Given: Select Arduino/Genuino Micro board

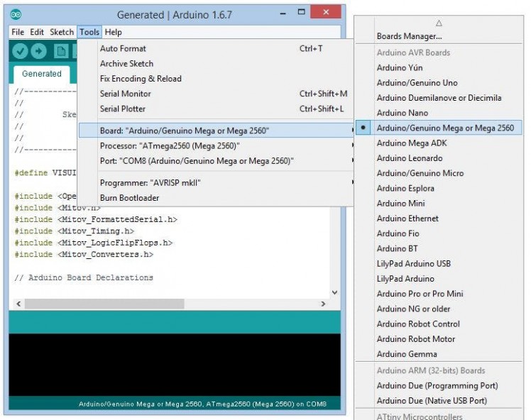Looking at the screenshot, I should pyautogui.click(x=439, y=173).
